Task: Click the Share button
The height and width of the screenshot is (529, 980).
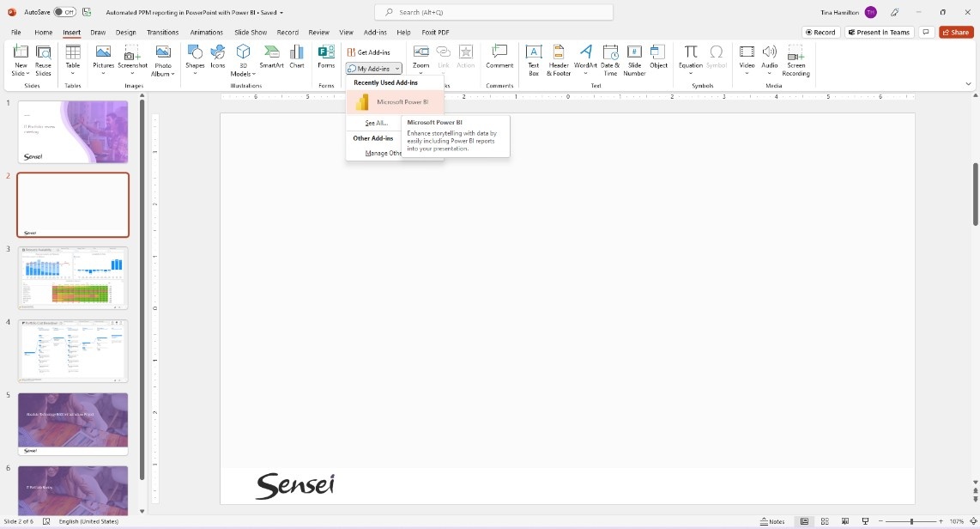Action: click(956, 33)
